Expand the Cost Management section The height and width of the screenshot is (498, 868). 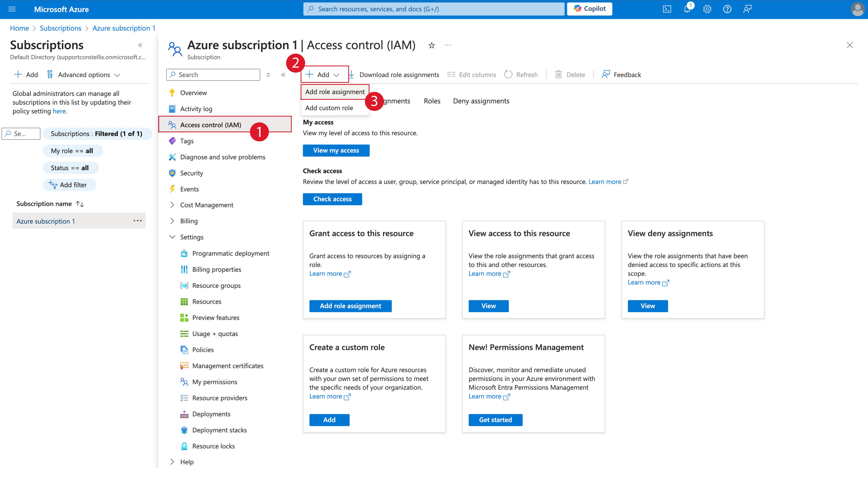click(172, 205)
